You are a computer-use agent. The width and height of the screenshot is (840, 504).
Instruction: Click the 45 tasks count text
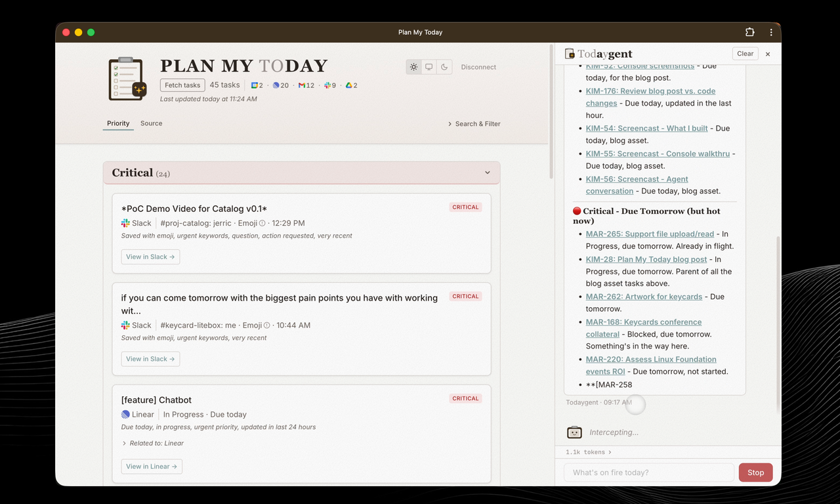[x=224, y=85]
